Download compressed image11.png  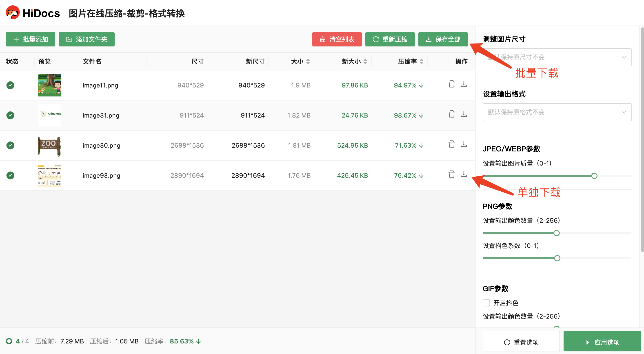pos(464,84)
